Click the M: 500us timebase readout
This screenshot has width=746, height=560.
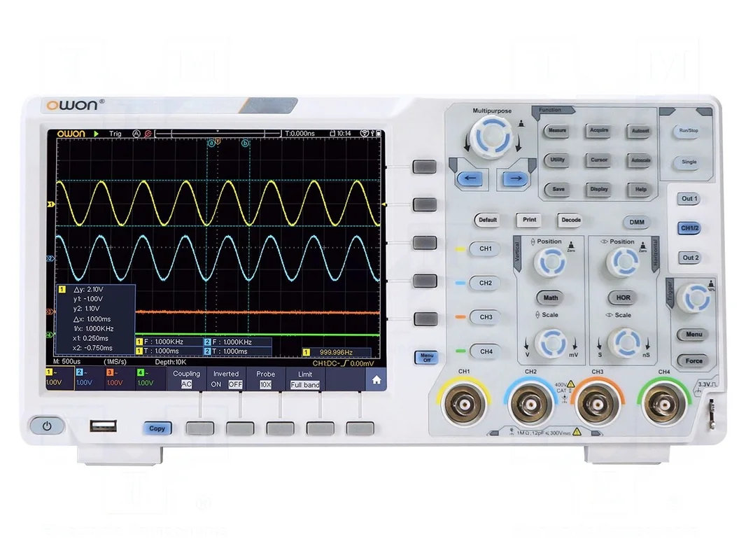67,362
